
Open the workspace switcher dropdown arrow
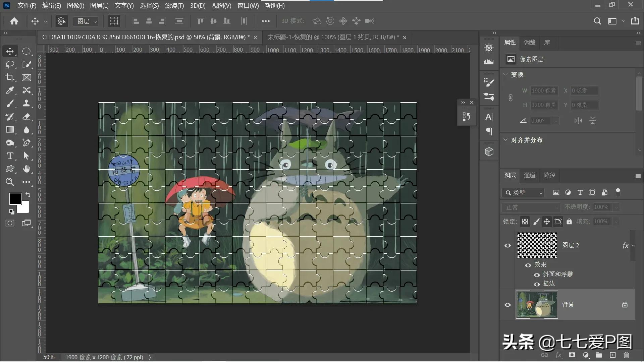tap(624, 21)
